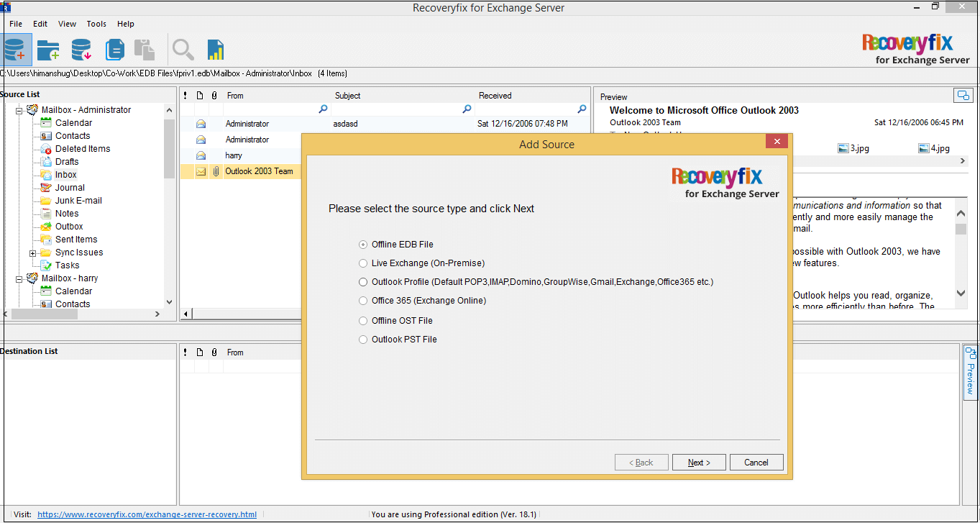
Task: Click the Mailbox - Administrator mailbox icon
Action: [x=32, y=110]
